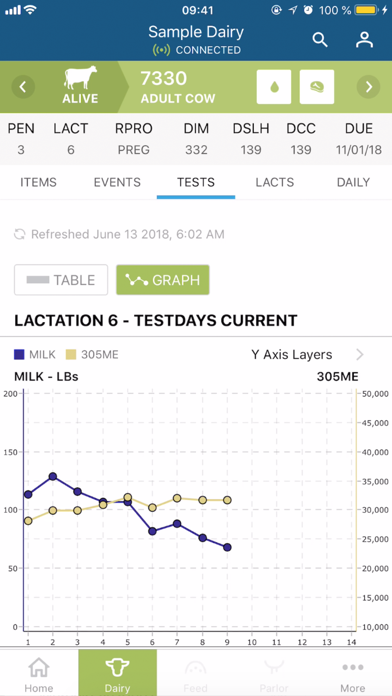The height and width of the screenshot is (696, 392).
Task: Switch to the DAILY tab
Action: 353,182
